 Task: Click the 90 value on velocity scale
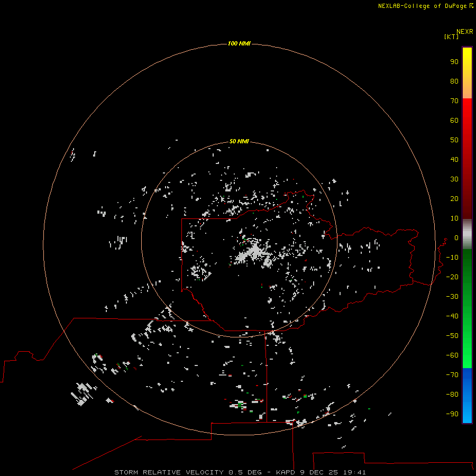tap(454, 62)
